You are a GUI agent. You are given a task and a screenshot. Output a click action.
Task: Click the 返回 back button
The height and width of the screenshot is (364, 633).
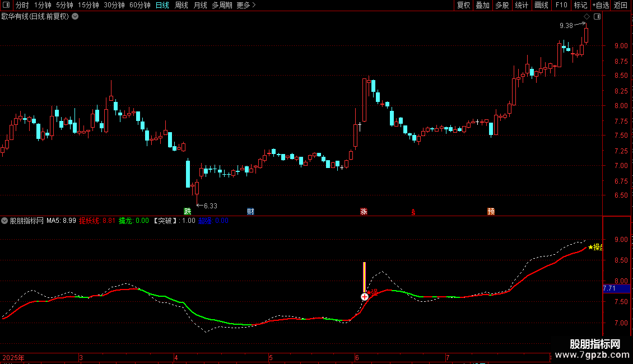tap(621, 5)
